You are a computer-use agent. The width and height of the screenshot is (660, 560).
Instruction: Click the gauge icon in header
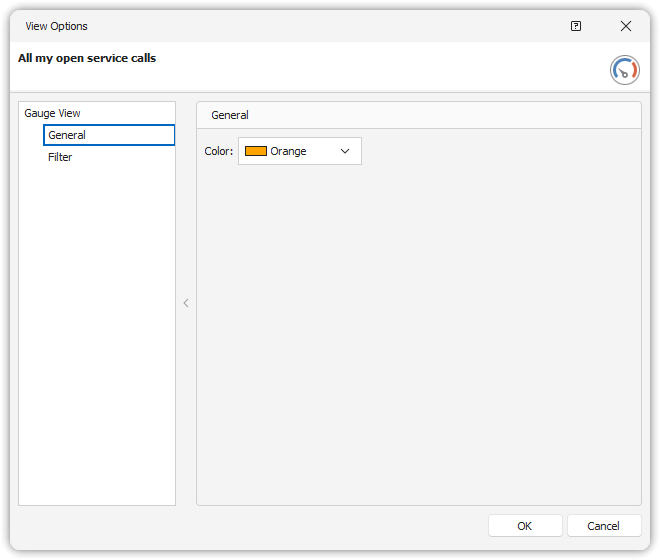624,70
